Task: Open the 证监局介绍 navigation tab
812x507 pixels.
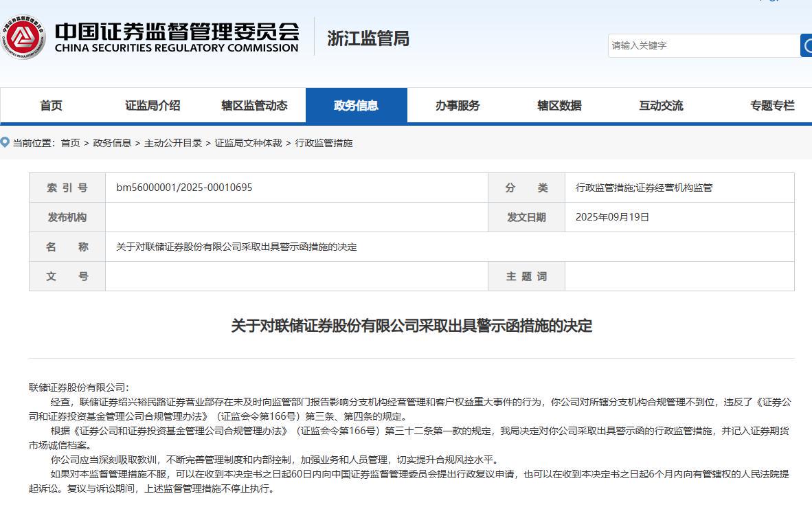Action: [153, 106]
